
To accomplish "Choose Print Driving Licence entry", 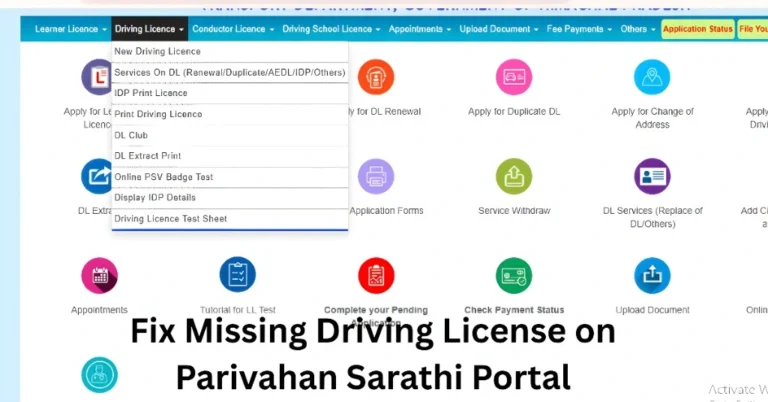I will 230,114.
